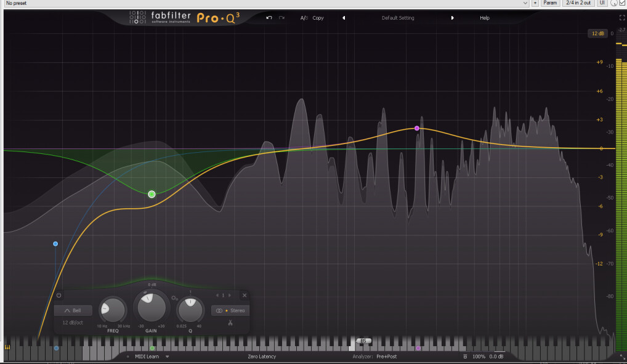
Task: Click the FabFilter Pro-Q 3 logo
Action: [x=184, y=18]
